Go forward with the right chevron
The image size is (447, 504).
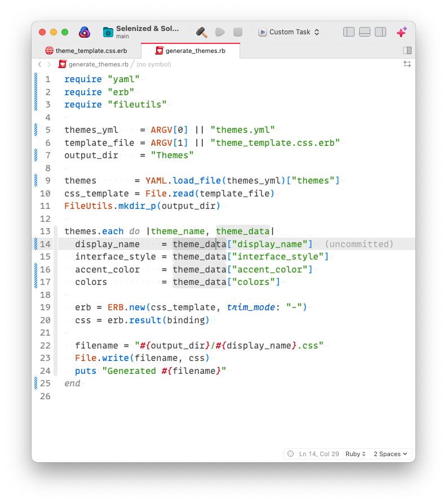49,64
